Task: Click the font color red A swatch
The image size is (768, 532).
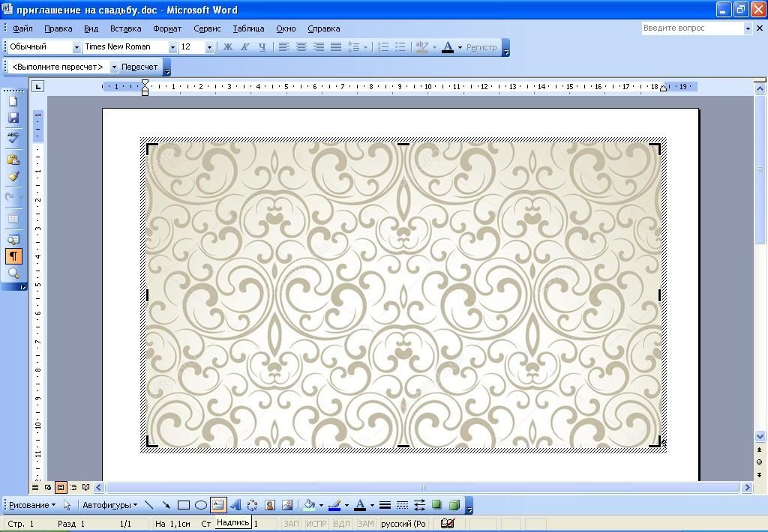Action: click(447, 47)
